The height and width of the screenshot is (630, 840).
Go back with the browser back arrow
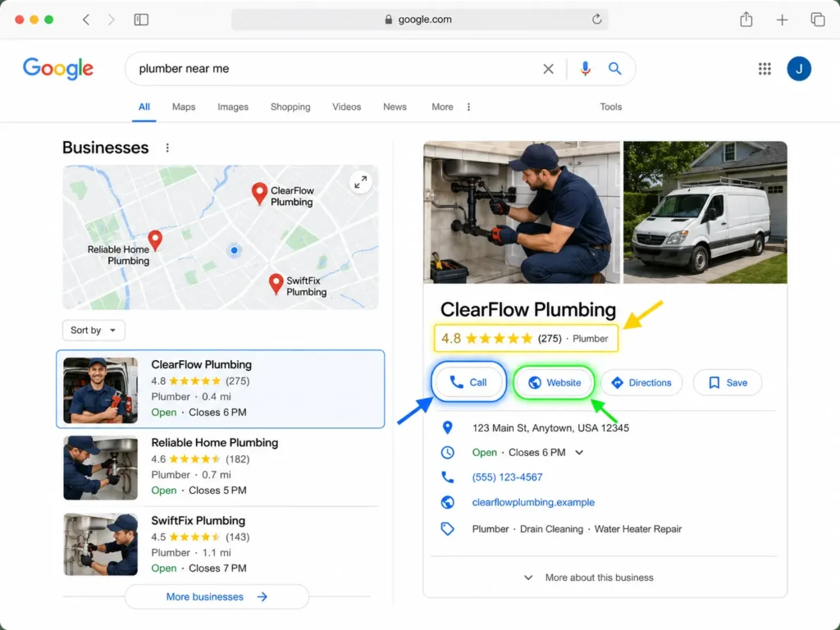(85, 20)
